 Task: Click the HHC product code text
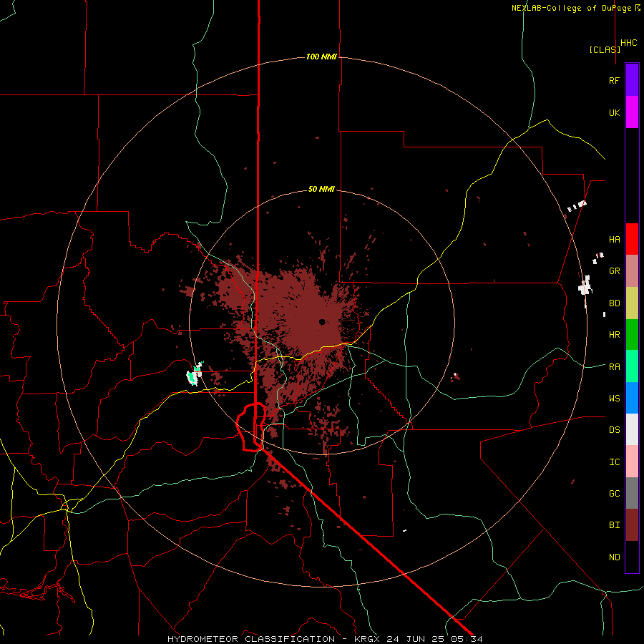tap(629, 43)
